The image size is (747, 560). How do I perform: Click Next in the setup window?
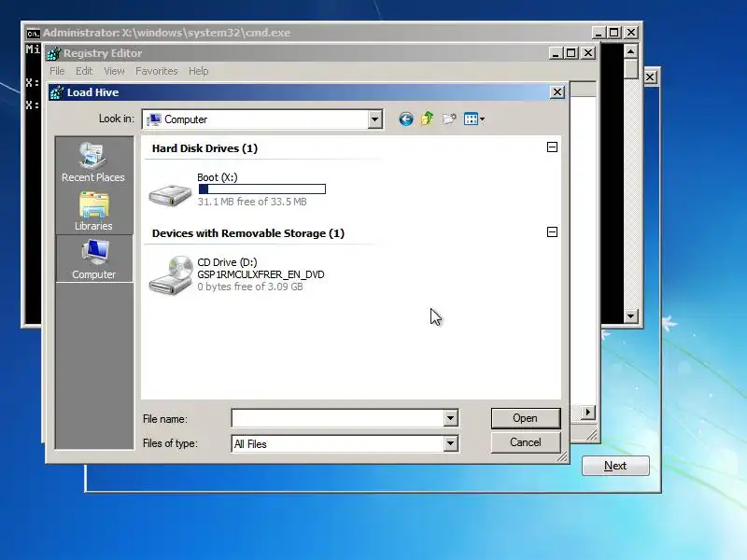pos(615,466)
